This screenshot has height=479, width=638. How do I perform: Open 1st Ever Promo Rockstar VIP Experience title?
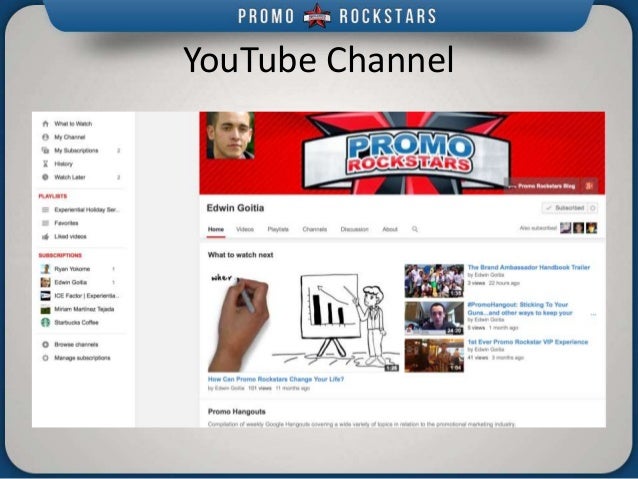pyautogui.click(x=528, y=342)
